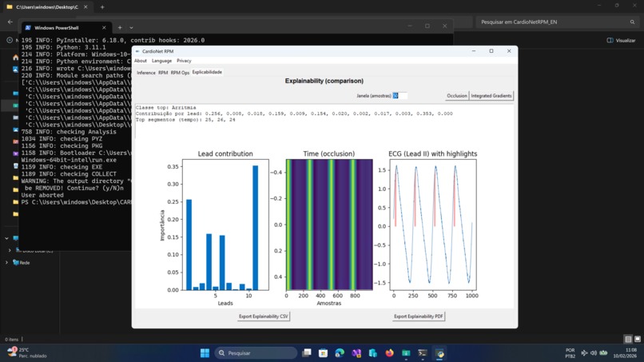Image resolution: width=644 pixels, height=362 pixels.
Task: Open the network icon in system tray
Action: tap(584, 353)
